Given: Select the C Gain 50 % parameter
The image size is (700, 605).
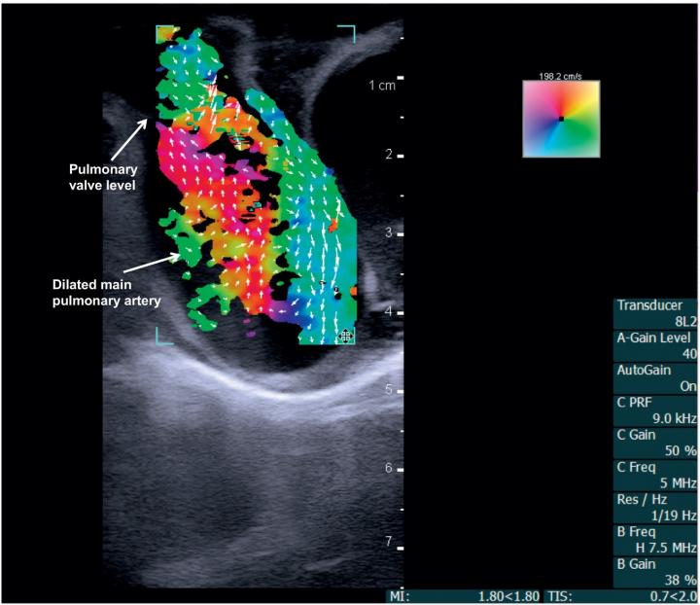Looking at the screenshot, I should 655,443.
